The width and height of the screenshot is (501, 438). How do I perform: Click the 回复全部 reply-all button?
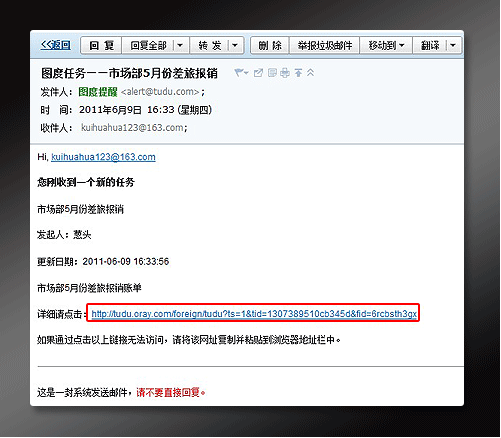(x=148, y=45)
